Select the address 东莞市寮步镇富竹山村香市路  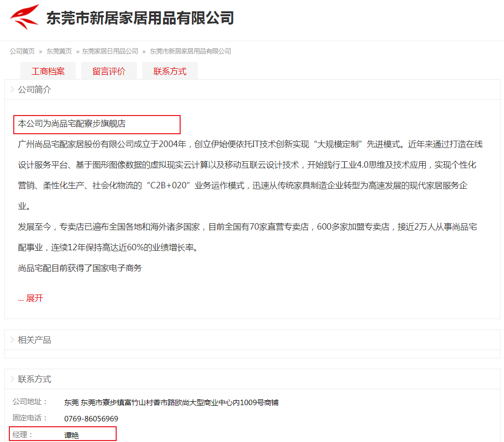coord(171,403)
